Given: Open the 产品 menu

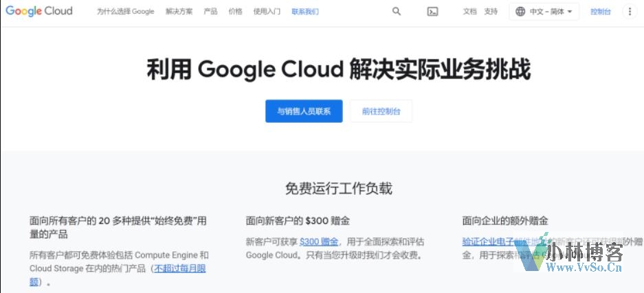Looking at the screenshot, I should (x=210, y=12).
